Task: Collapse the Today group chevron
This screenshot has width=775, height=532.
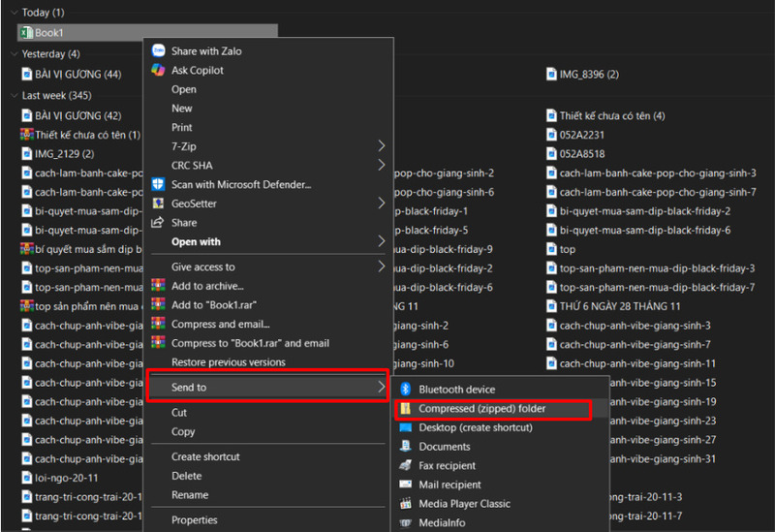Action: (x=13, y=13)
